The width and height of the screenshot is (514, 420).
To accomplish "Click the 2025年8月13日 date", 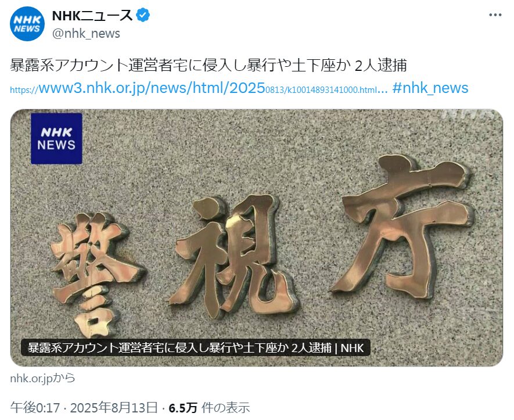I will [114, 408].
